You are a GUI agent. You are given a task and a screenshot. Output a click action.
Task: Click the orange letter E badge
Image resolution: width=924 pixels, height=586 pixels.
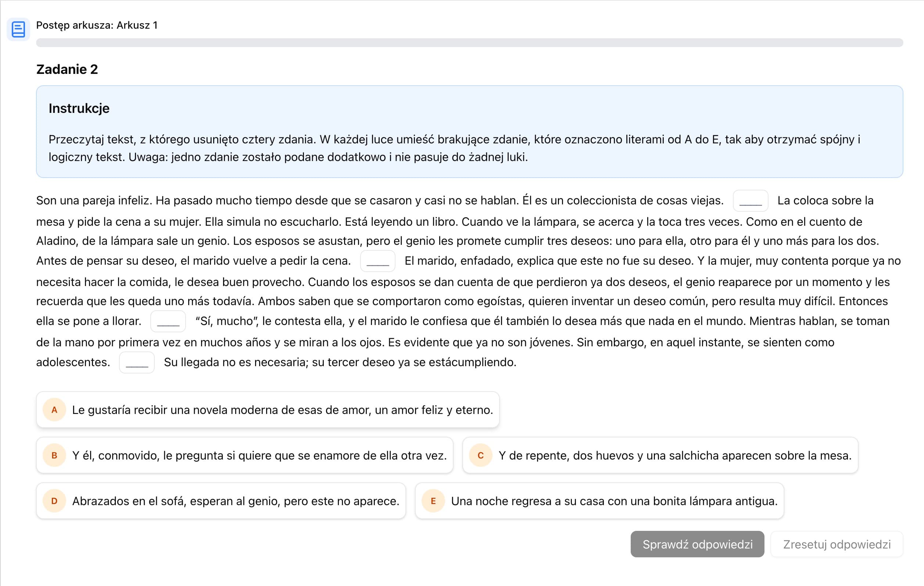[x=433, y=501]
